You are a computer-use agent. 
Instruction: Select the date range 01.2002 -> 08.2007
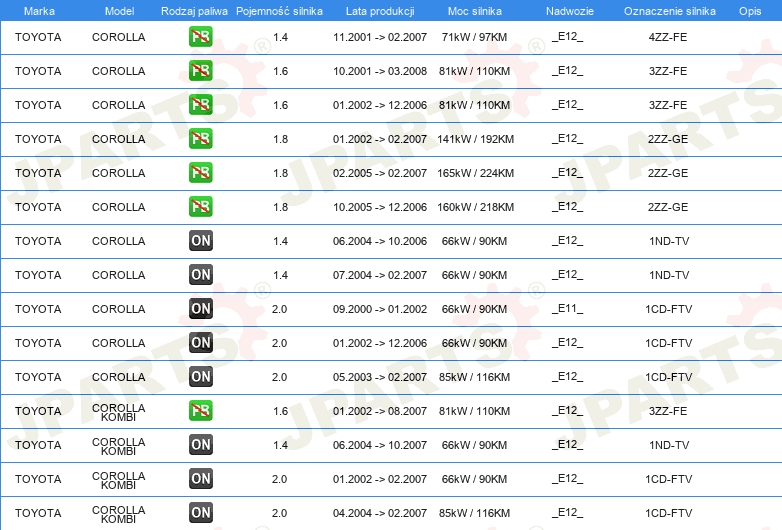[380, 411]
